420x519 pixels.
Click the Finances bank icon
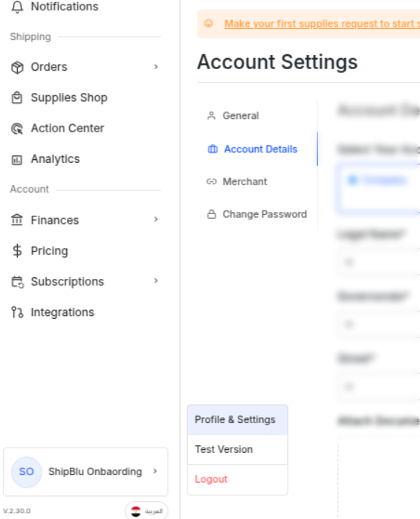click(x=17, y=220)
